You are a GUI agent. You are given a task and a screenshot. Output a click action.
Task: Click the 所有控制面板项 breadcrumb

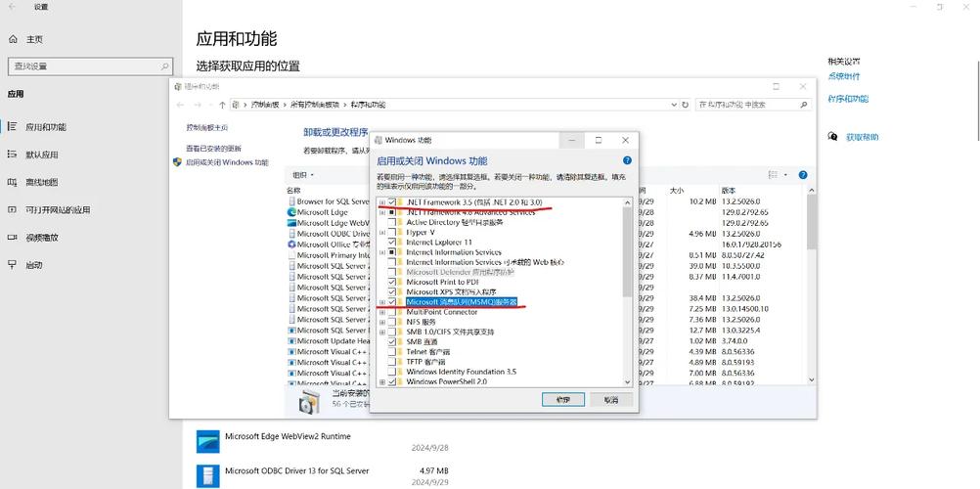pos(314,105)
